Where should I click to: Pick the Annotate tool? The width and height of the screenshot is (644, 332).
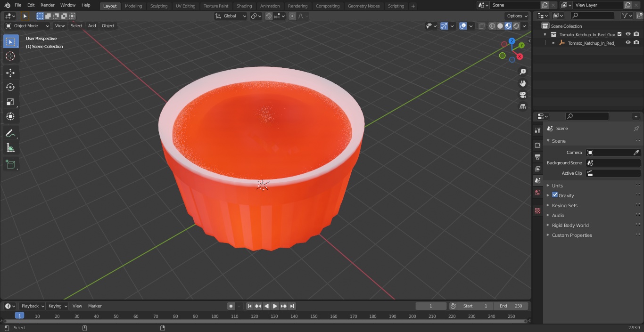(10, 133)
